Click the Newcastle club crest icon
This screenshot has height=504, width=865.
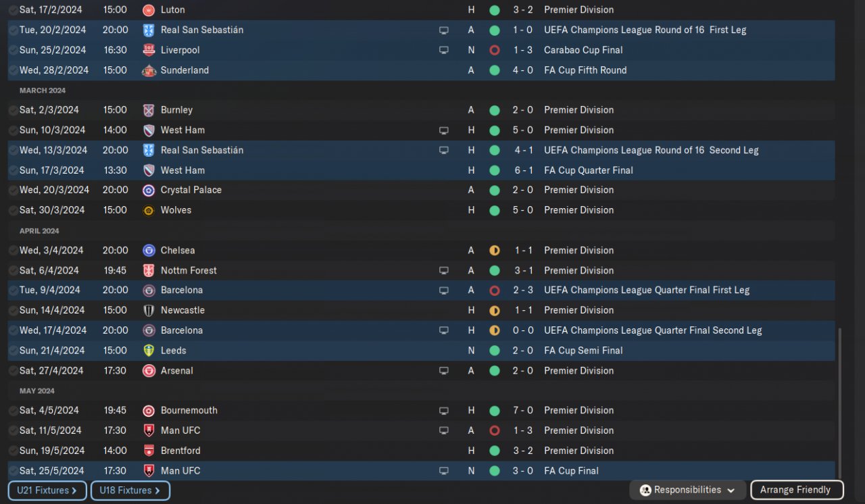(x=149, y=311)
